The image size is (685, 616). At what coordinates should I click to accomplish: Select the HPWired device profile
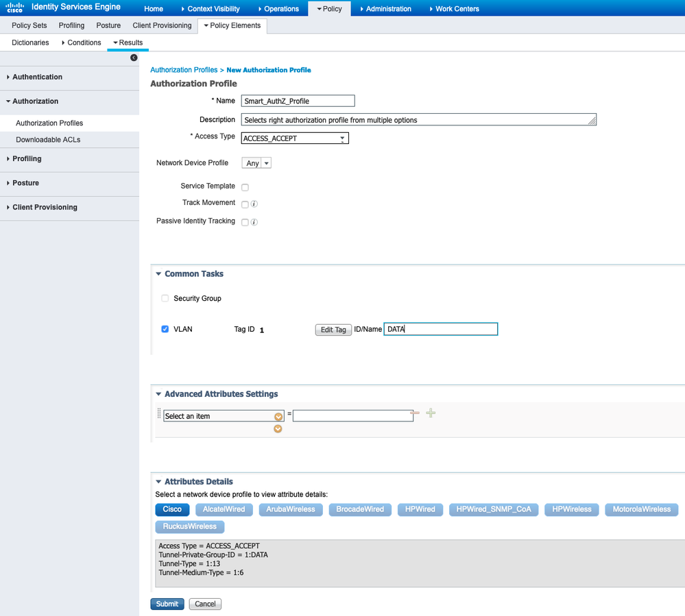pyautogui.click(x=420, y=510)
